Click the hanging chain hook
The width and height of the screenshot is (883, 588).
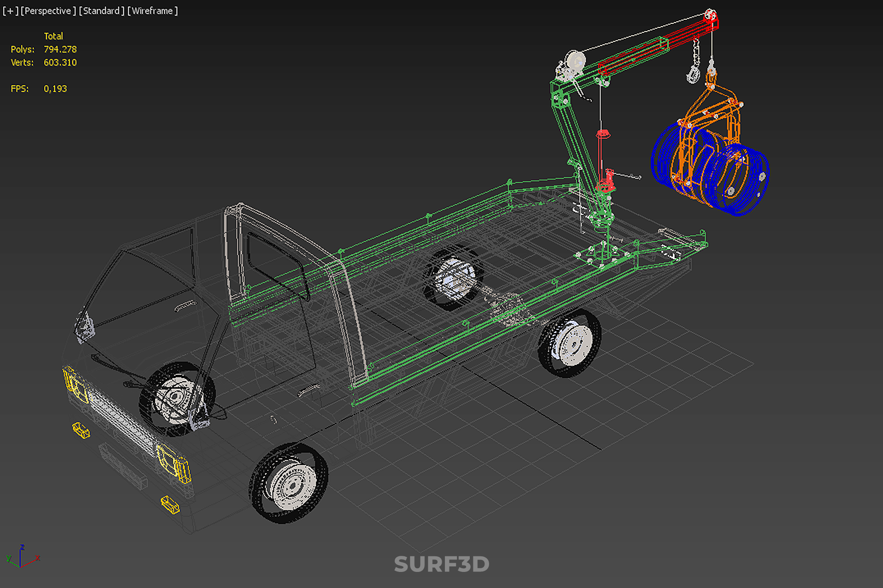tap(693, 73)
